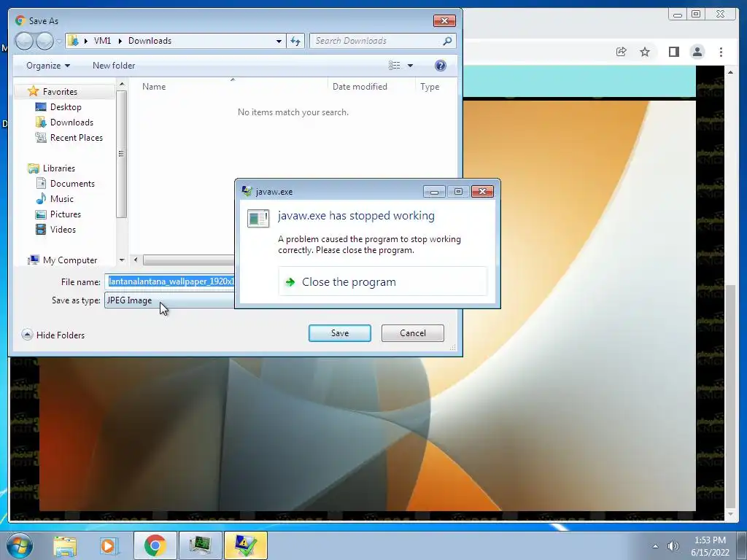The width and height of the screenshot is (747, 560).
Task: Click the back arrow in Save As dialog
Action: pos(24,41)
